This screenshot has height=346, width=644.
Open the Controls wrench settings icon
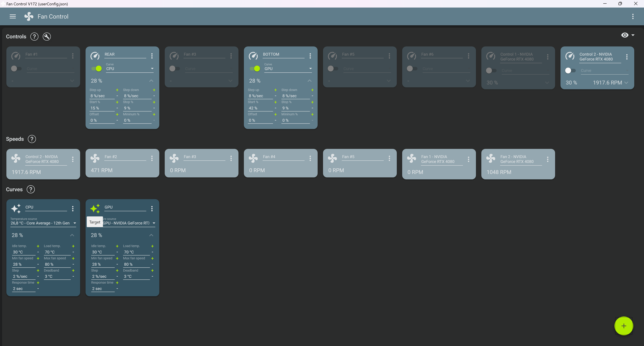coord(47,37)
